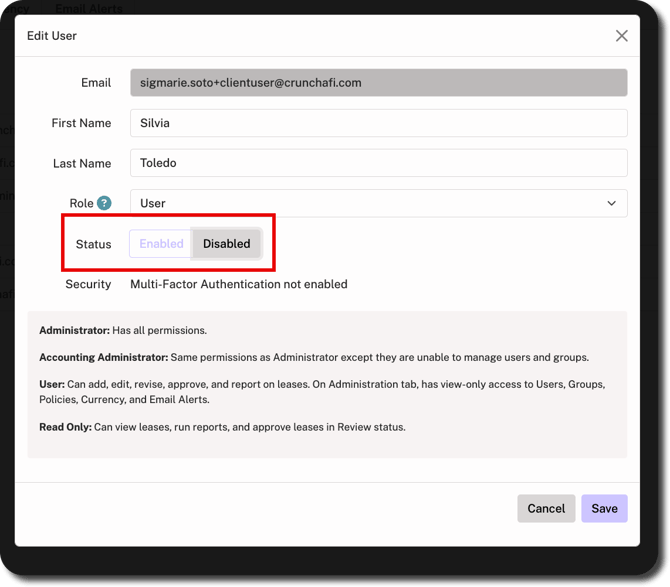
Task: Click the Security label
Action: coord(88,284)
